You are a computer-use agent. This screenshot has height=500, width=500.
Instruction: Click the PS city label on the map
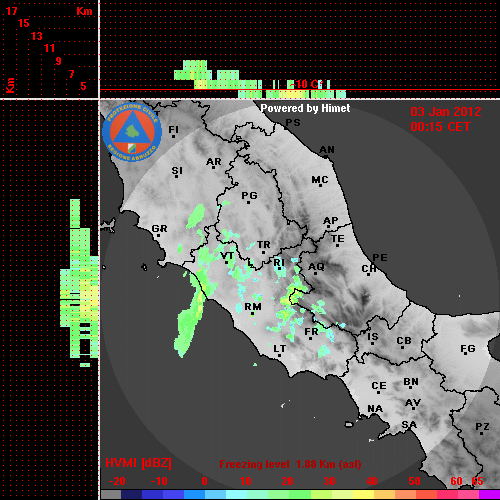(x=293, y=123)
